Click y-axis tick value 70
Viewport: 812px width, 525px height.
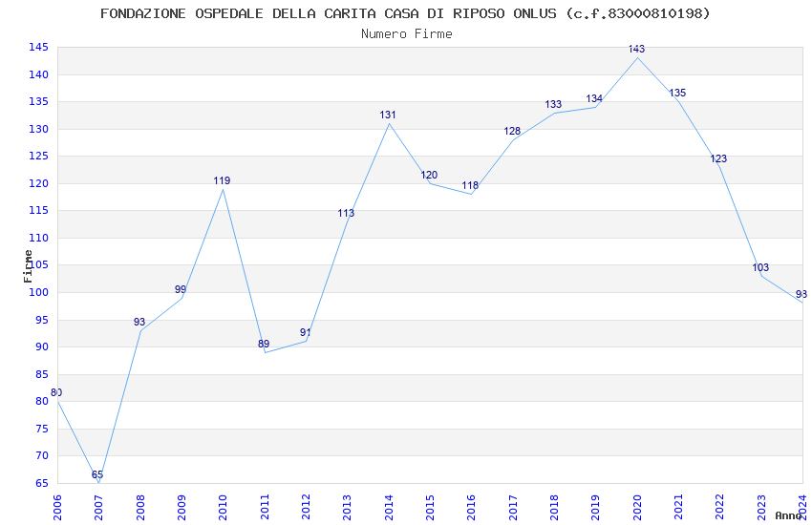(41, 455)
